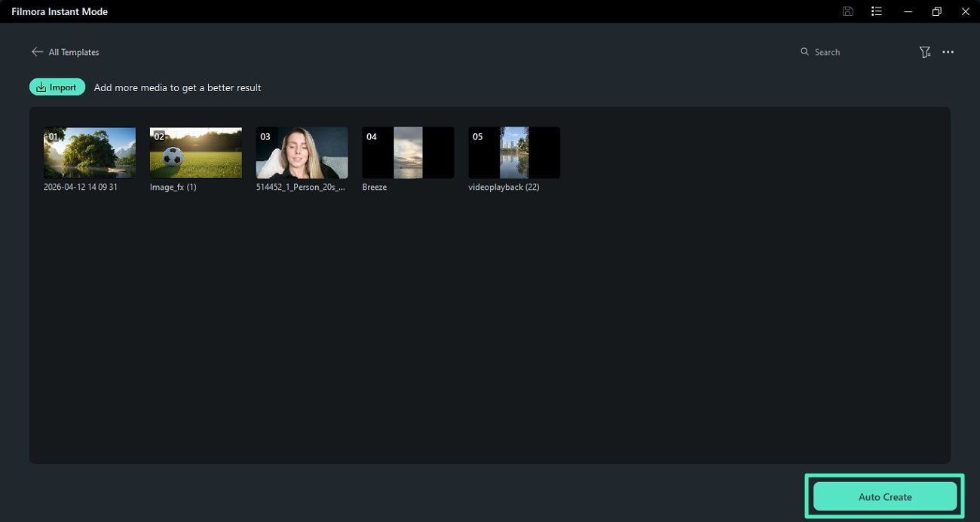Click the Import button
The height and width of the screenshot is (522, 980).
[57, 87]
